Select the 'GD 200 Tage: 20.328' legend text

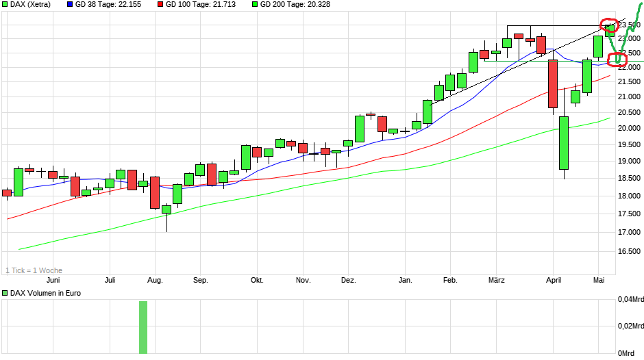[295, 5]
